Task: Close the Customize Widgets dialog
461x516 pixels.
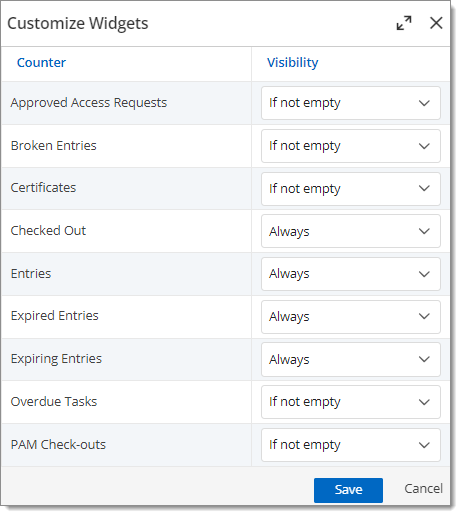Action: (436, 23)
